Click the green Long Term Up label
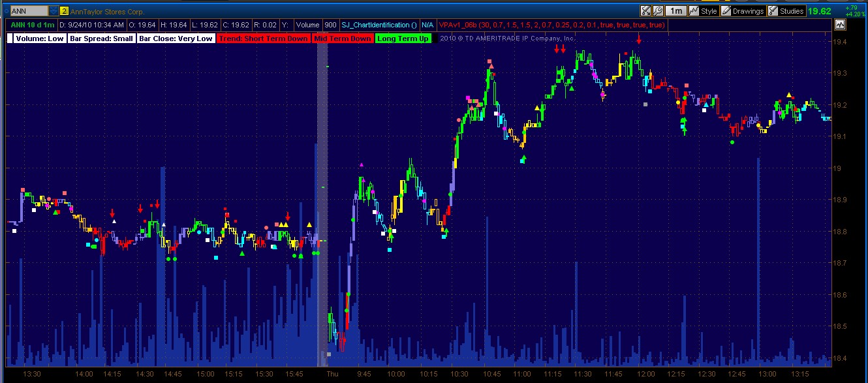 coord(403,38)
